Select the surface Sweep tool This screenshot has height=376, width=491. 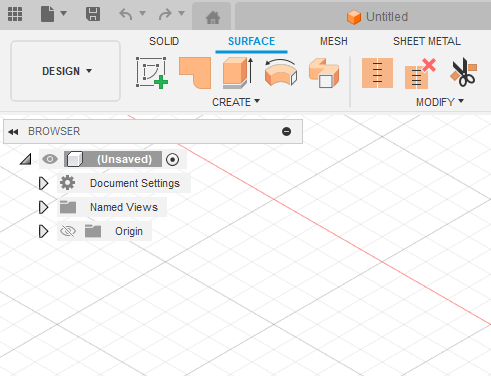tap(324, 73)
